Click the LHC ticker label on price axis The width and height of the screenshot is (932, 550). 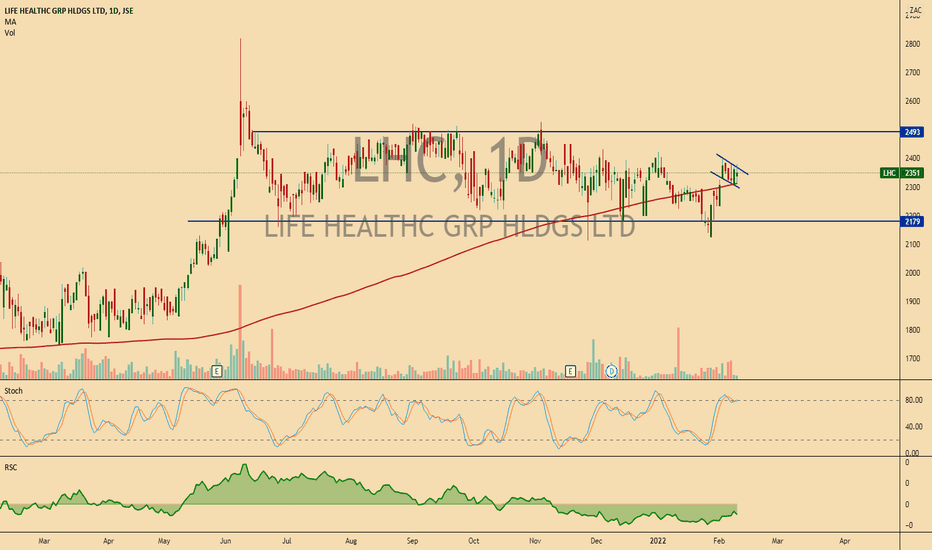point(889,173)
